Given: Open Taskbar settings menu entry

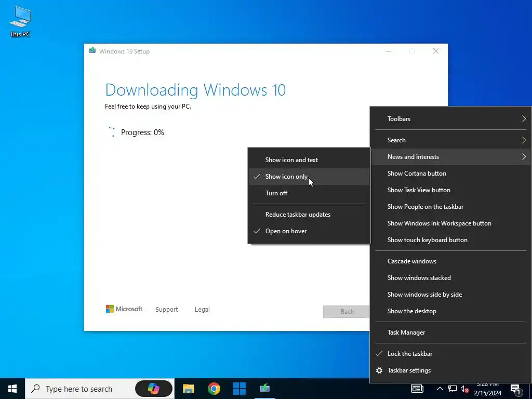Looking at the screenshot, I should pos(450,370).
